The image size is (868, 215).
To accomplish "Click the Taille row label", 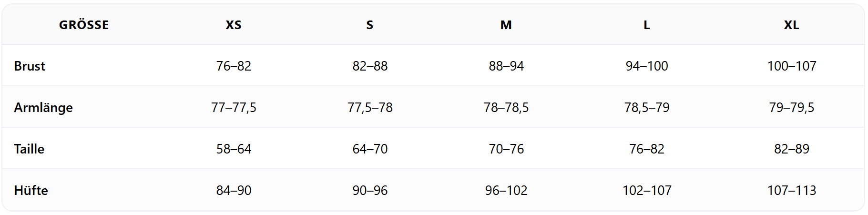I will click(x=29, y=149).
